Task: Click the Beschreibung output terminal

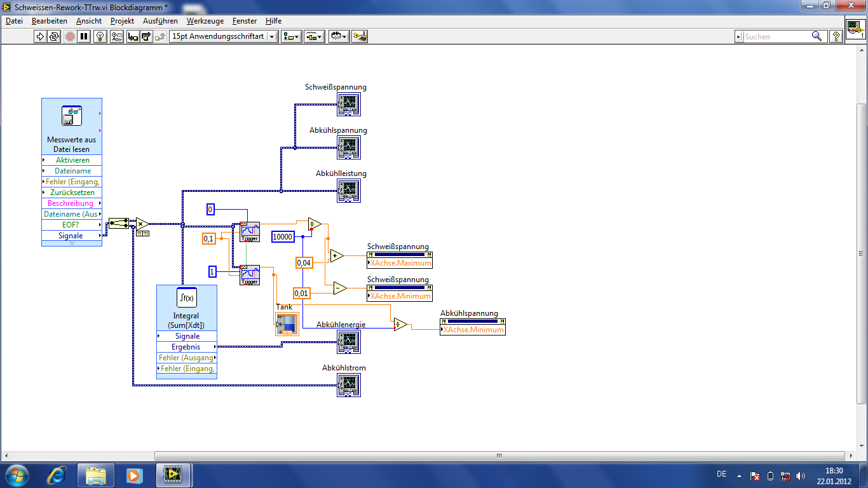Action: (x=72, y=203)
